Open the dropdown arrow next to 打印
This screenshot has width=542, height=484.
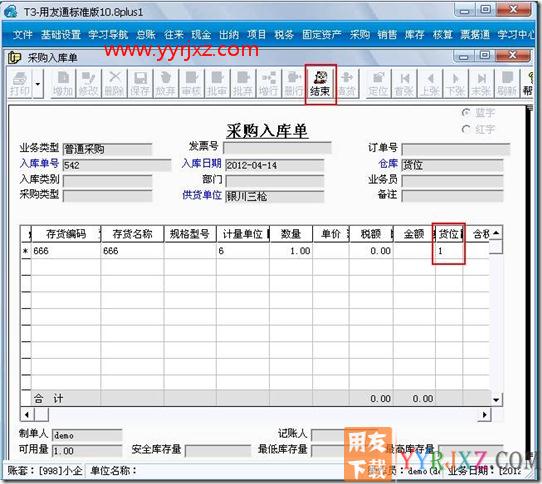pyautogui.click(x=38, y=84)
